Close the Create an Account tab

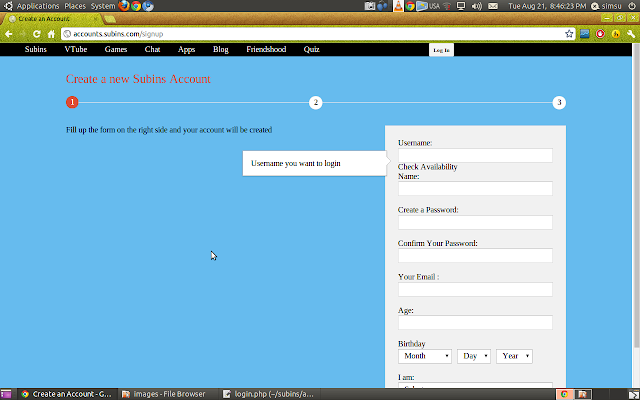[96, 19]
